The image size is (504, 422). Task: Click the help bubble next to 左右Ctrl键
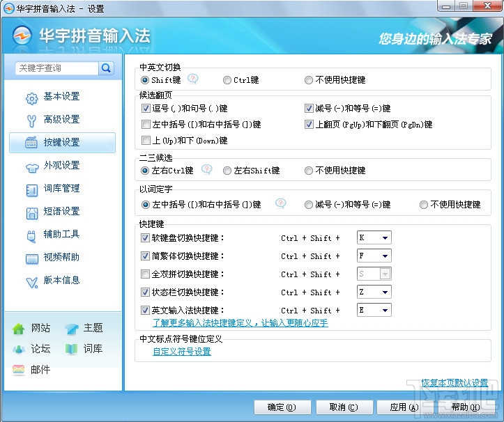pyautogui.click(x=206, y=169)
